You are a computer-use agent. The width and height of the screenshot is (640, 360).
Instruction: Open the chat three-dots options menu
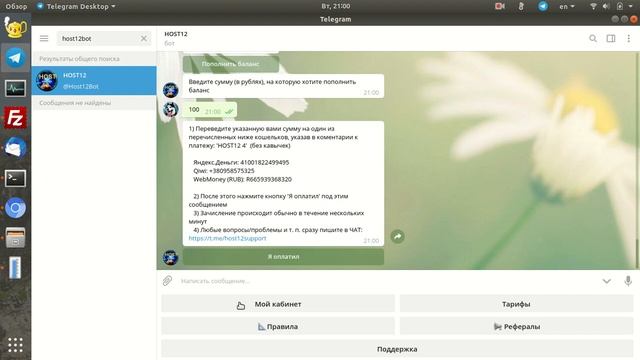(629, 38)
